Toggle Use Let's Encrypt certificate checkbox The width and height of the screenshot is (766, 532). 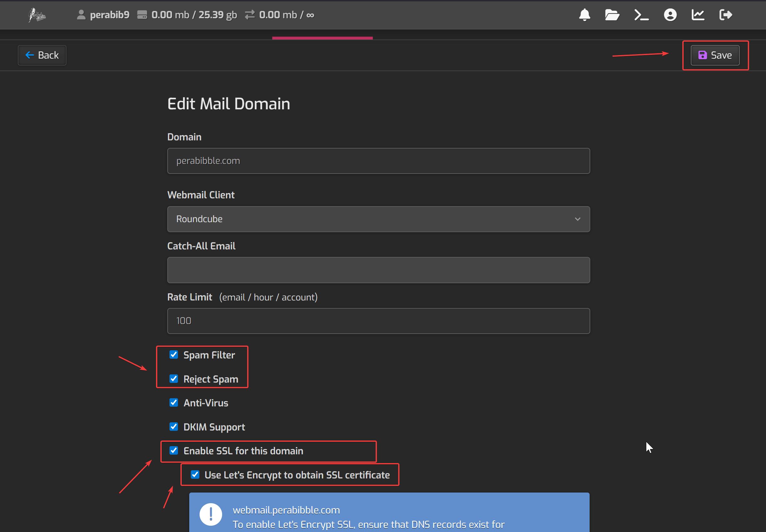coord(195,475)
